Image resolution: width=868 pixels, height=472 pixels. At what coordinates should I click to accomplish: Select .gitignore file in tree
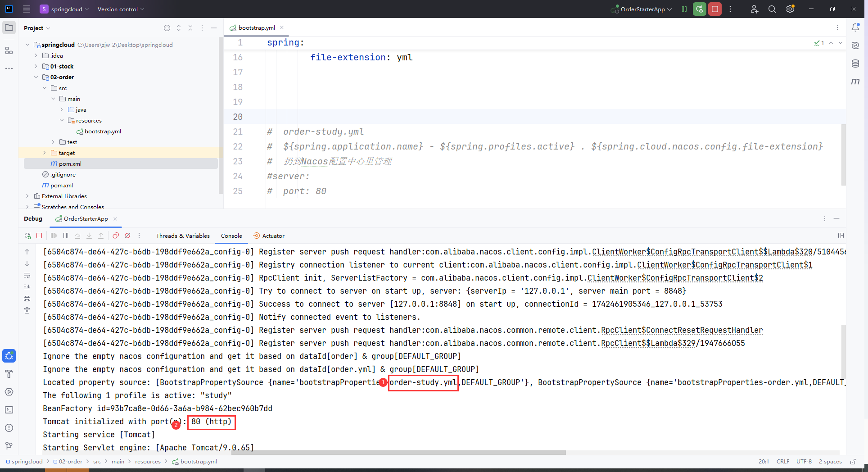(x=63, y=174)
